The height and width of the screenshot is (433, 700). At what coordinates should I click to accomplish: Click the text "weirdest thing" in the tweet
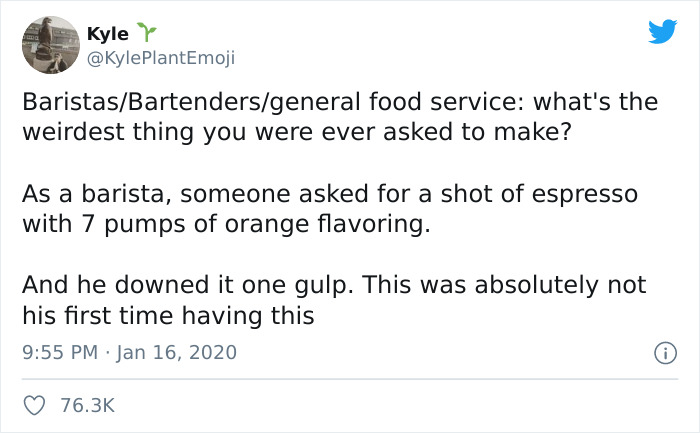pyautogui.click(x=108, y=133)
